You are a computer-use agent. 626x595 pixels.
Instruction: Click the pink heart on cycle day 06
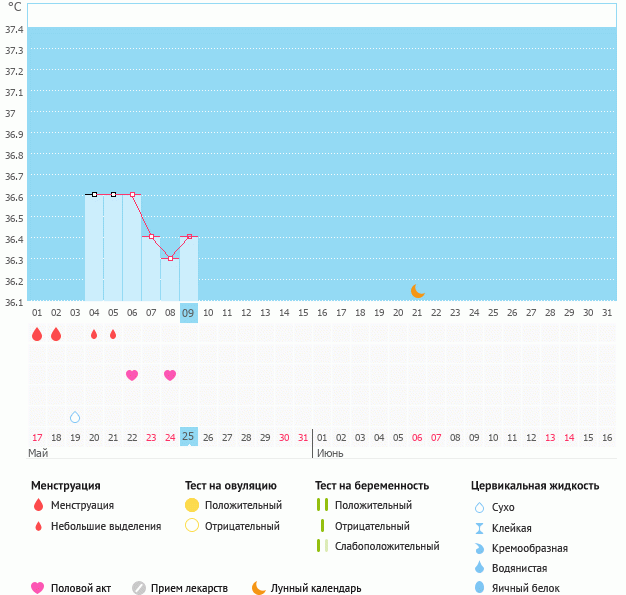pyautogui.click(x=132, y=375)
